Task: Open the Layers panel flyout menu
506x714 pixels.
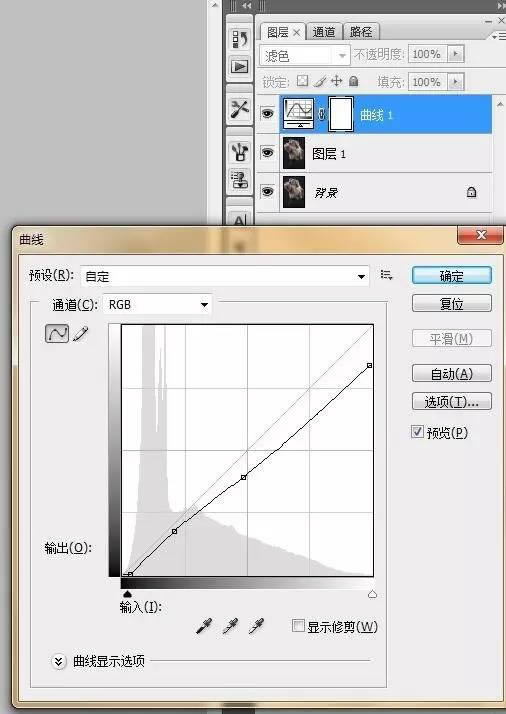Action: coord(499,36)
